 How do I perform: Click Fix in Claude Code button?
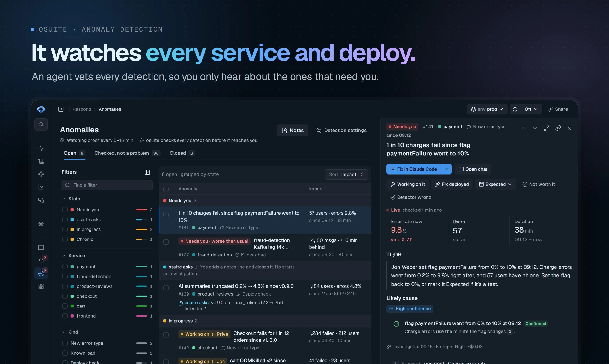pyautogui.click(x=414, y=169)
